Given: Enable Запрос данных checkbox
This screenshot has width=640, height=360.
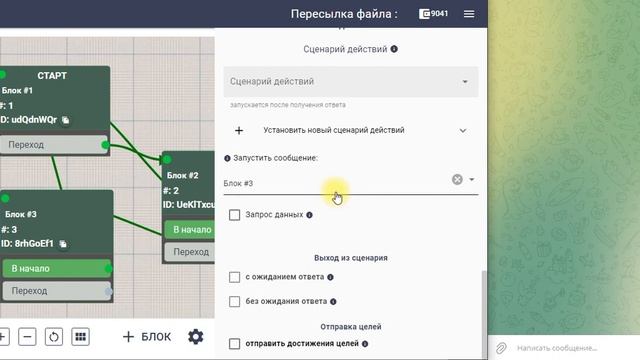Looking at the screenshot, I should point(234,215).
